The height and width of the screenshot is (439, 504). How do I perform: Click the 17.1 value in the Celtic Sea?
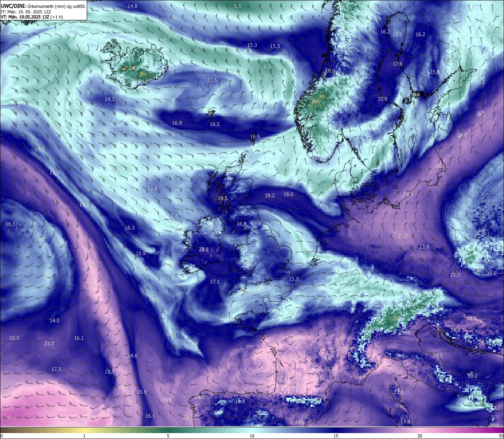[x=215, y=282]
